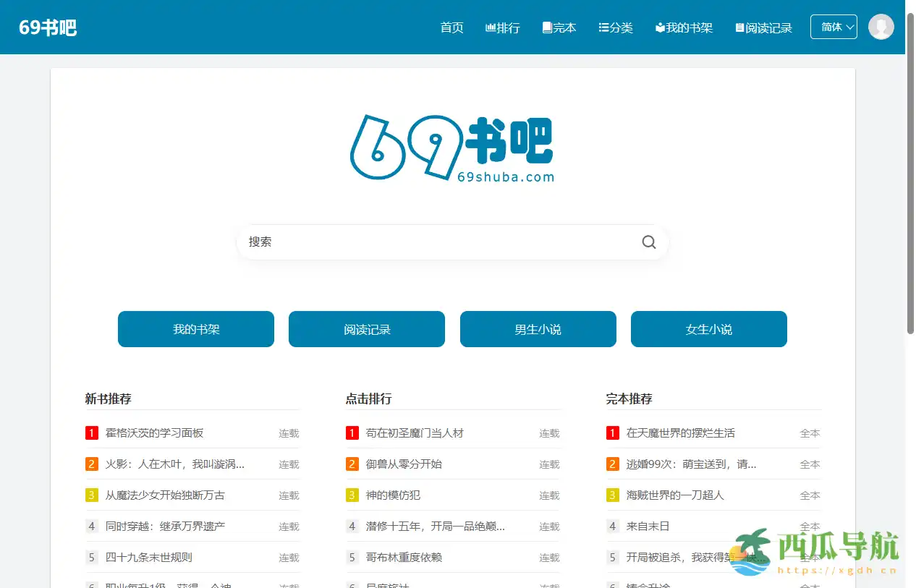Click the 69书吧 logo image
The image size is (916, 588).
tap(451, 148)
